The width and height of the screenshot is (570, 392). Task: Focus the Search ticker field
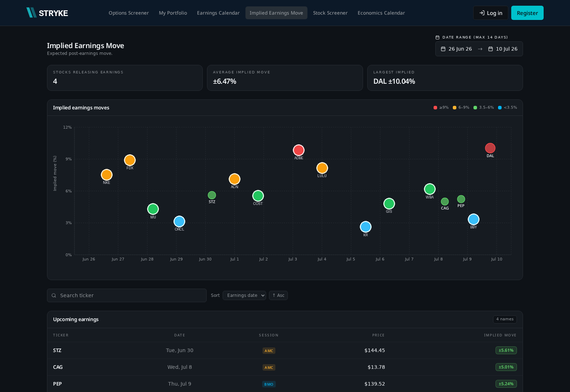click(x=127, y=295)
